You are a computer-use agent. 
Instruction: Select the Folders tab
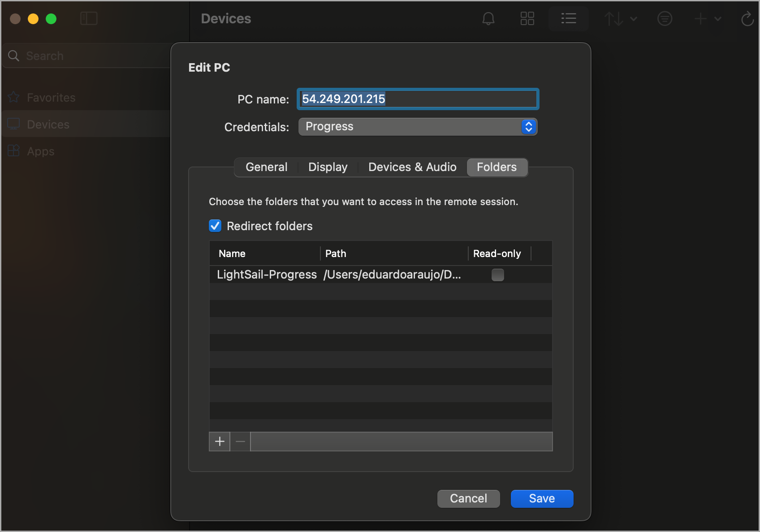pyautogui.click(x=497, y=167)
